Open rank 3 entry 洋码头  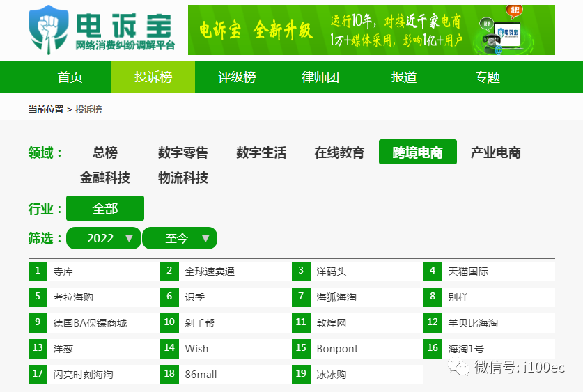coord(357,272)
